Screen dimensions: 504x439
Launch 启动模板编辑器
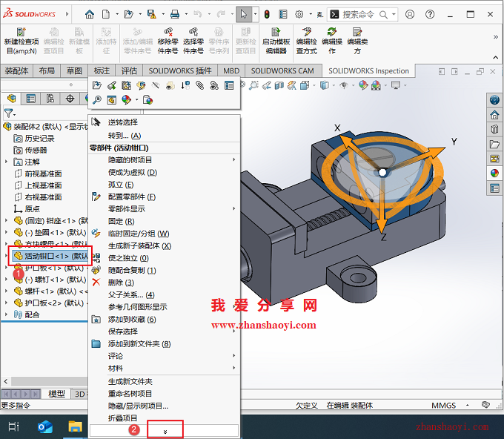point(276,41)
